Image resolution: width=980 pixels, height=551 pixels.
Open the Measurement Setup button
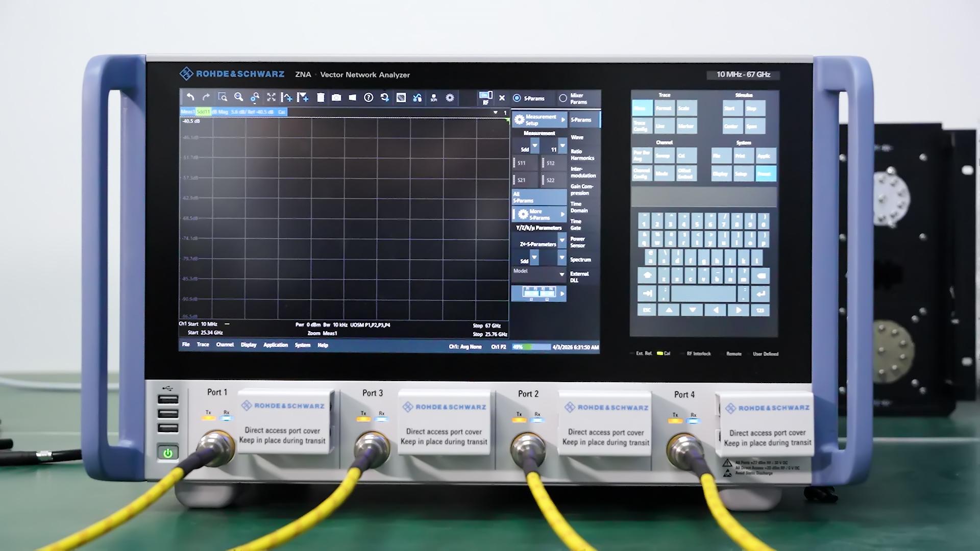point(540,120)
